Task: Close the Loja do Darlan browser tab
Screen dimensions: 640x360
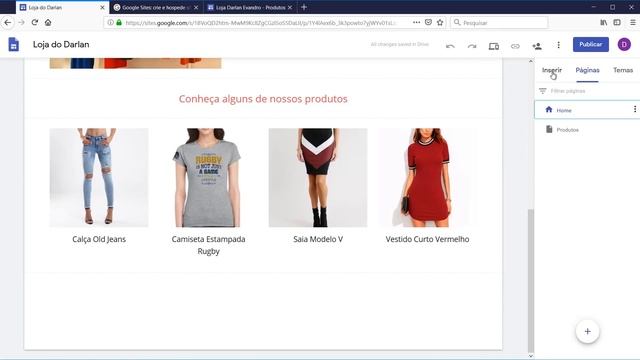Action: pos(102,7)
